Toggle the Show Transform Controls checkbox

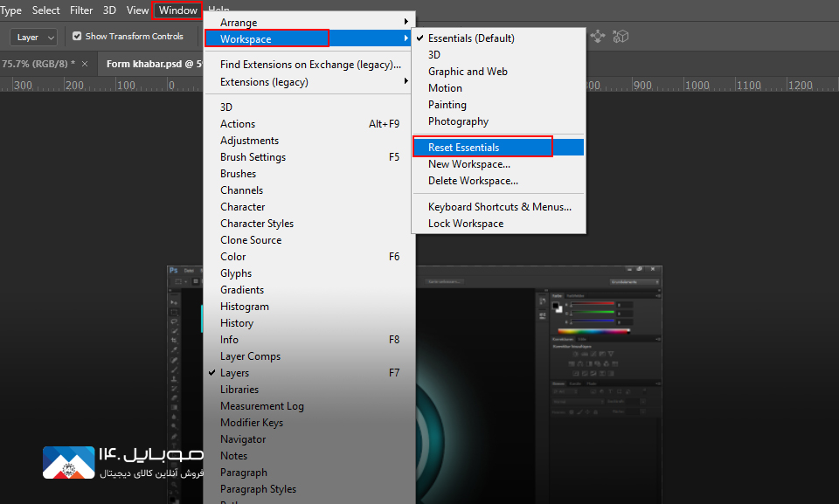tap(77, 36)
